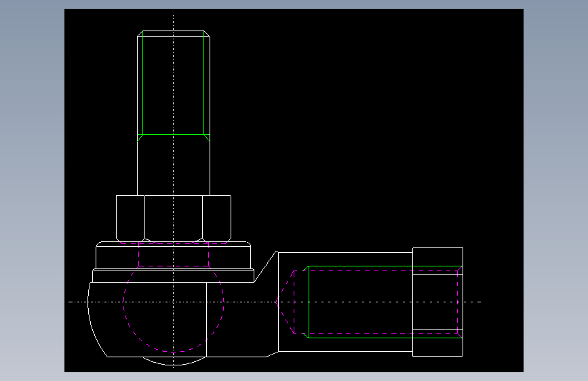Select the dashed magenta ball circle

174,308
